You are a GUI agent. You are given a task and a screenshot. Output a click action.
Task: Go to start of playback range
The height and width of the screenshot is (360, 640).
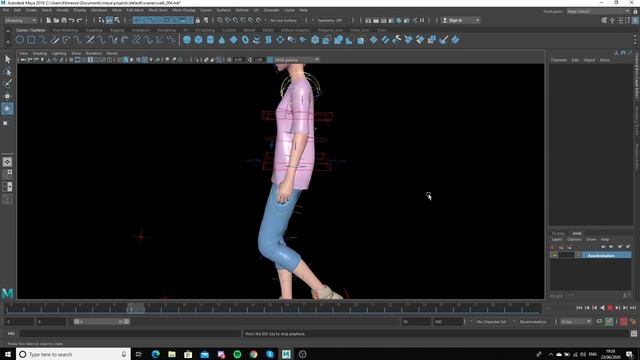(x=579, y=308)
